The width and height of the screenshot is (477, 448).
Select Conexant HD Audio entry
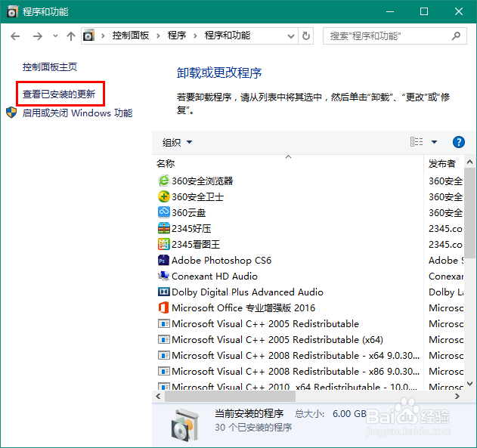point(215,277)
